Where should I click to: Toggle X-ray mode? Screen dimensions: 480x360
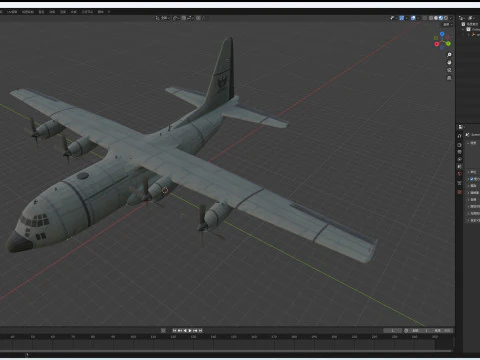[x=424, y=18]
